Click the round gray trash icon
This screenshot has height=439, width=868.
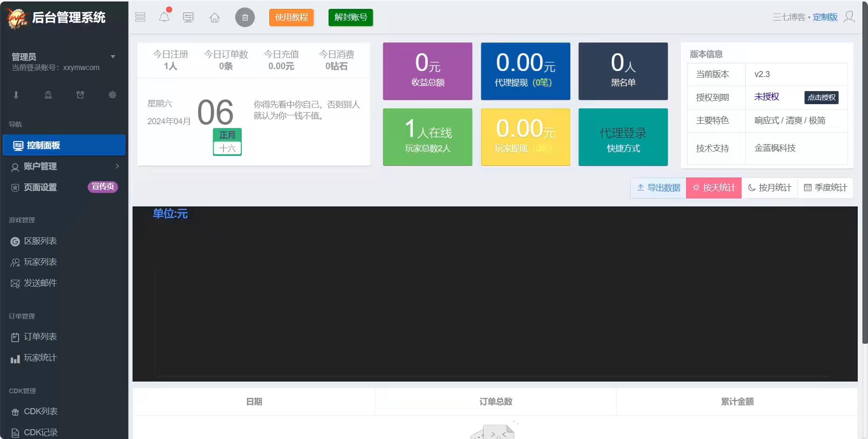pyautogui.click(x=245, y=18)
